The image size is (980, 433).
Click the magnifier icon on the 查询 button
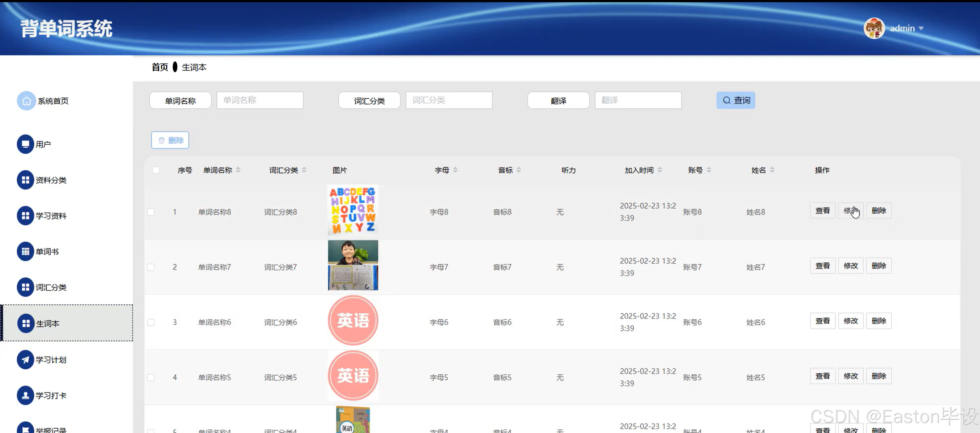[727, 100]
